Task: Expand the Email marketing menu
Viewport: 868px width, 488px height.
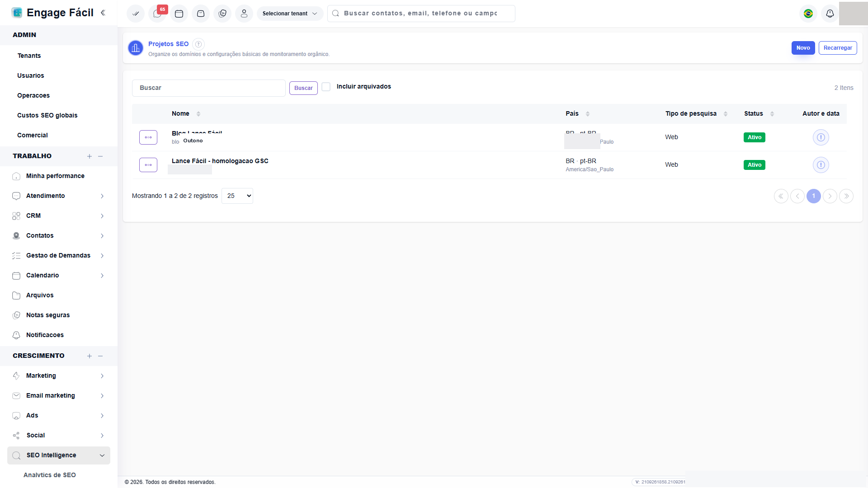Action: [59, 395]
